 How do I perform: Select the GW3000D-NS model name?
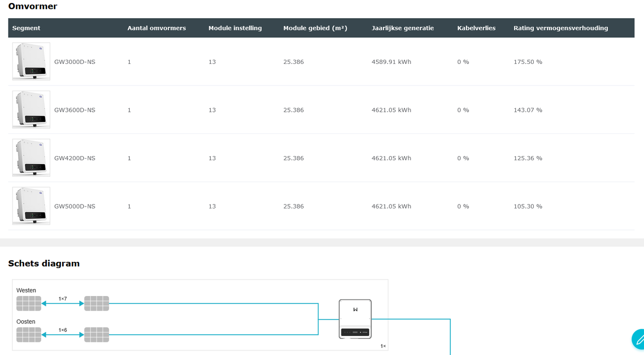[74, 62]
